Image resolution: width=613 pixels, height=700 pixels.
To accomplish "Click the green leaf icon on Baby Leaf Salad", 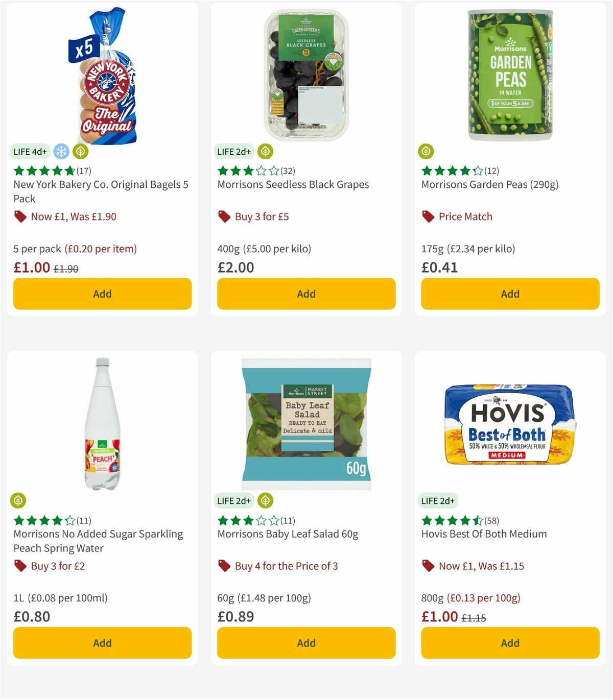I will point(265,500).
